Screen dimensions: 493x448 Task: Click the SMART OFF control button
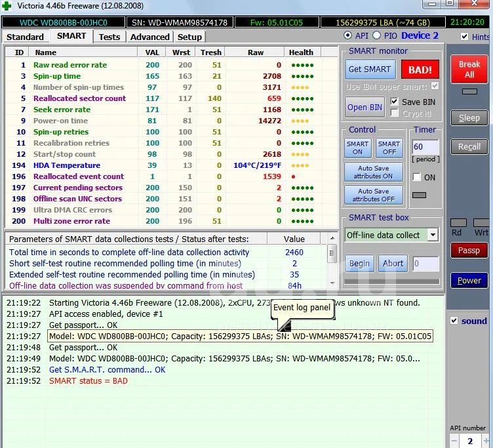389,148
